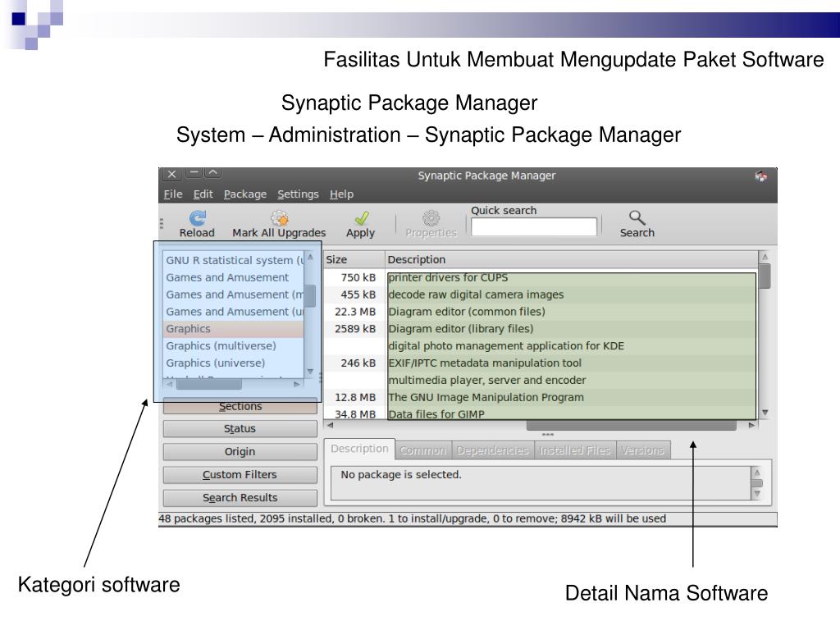Switch to the Common tab
Image resolution: width=840 pixels, height=630 pixels.
pyautogui.click(x=423, y=450)
